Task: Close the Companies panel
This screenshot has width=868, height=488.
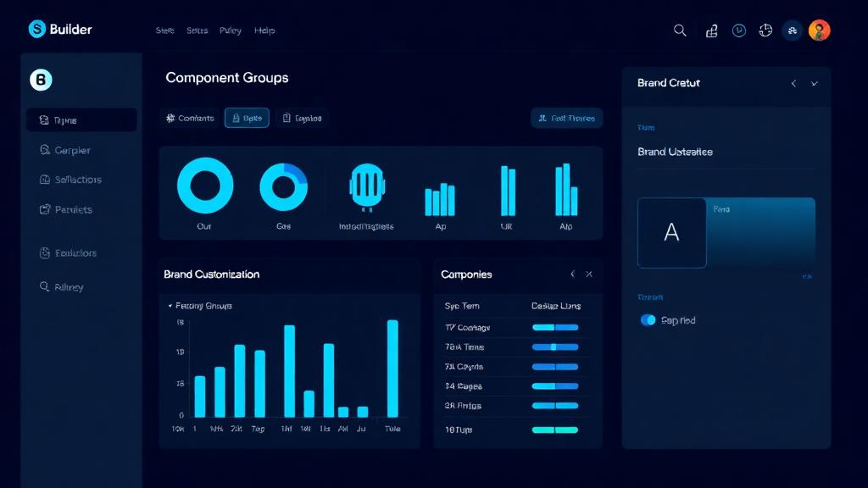Action: pos(589,274)
